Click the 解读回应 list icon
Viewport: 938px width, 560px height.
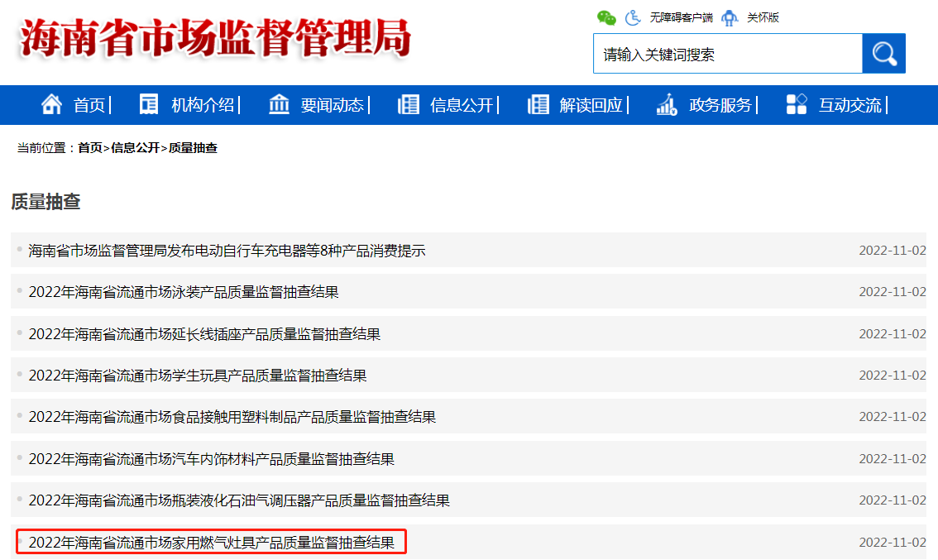pos(538,104)
